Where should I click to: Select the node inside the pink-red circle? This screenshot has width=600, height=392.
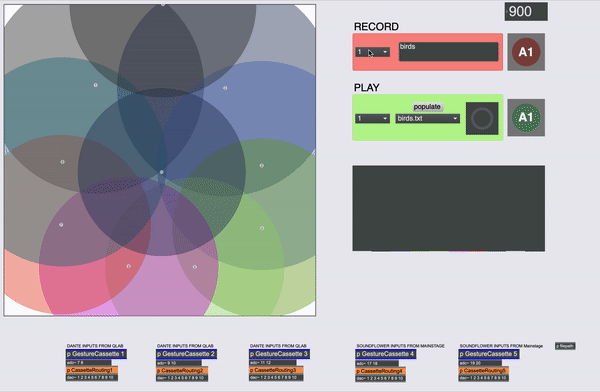(129, 266)
